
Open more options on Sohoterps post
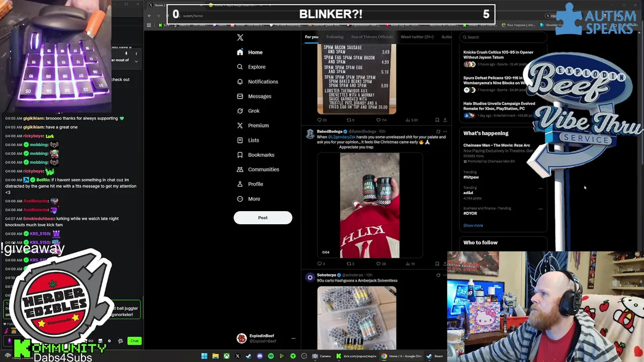[445, 275]
